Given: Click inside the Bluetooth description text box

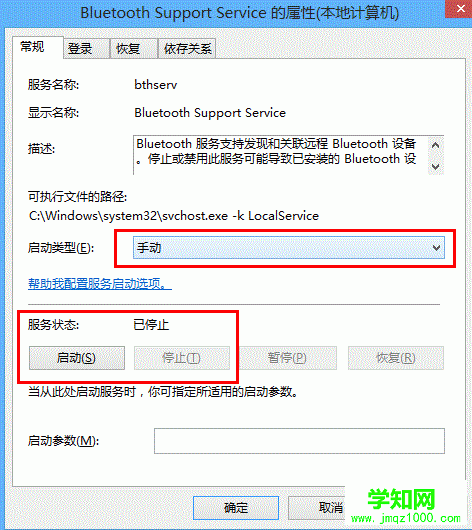Looking at the screenshot, I should click(281, 155).
